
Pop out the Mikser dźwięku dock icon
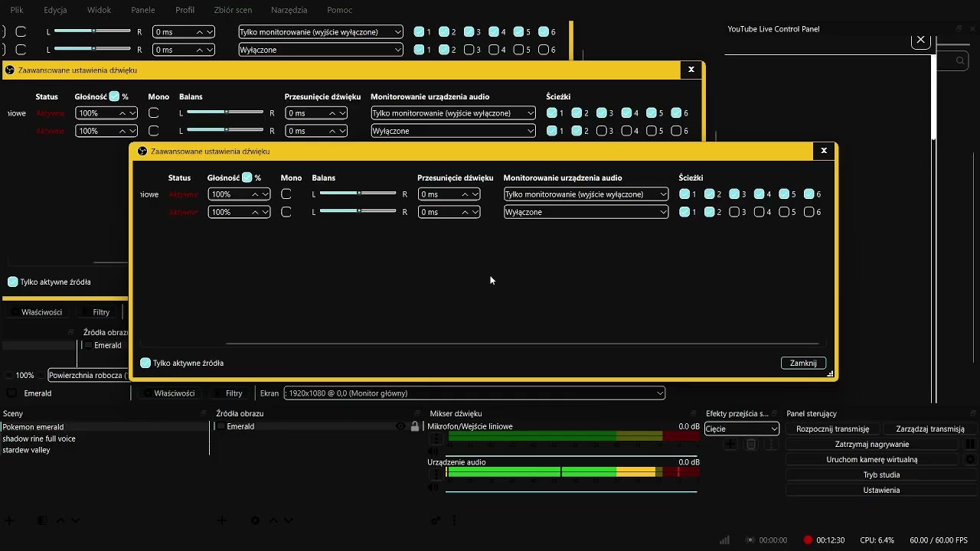694,413
